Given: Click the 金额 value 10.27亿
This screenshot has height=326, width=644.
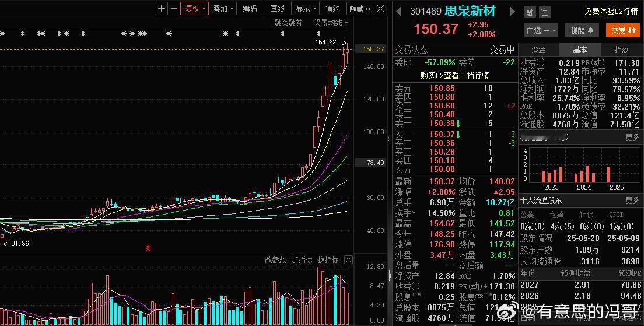Looking at the screenshot, I should (501, 202).
